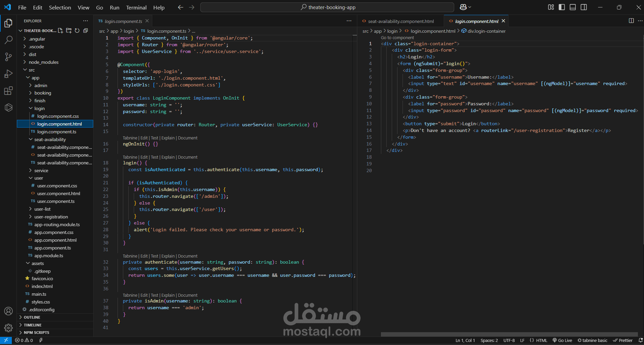This screenshot has height=345, width=644.
Task: Expand the user-registration folder
Action: coord(55,217)
